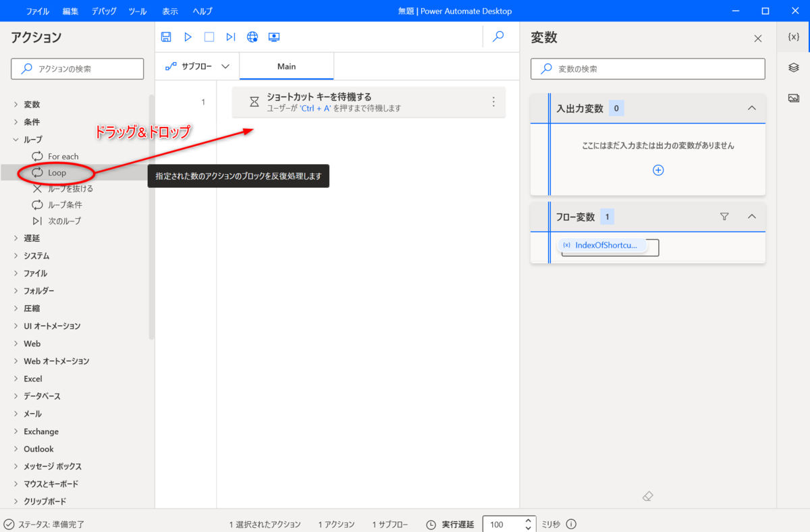Open the ツール menu
Screen dimensions: 810x532
click(137, 11)
